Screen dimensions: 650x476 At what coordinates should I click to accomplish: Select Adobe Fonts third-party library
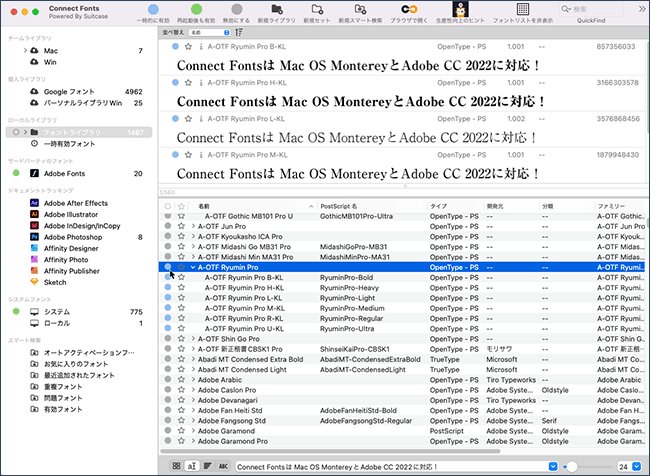click(x=64, y=173)
